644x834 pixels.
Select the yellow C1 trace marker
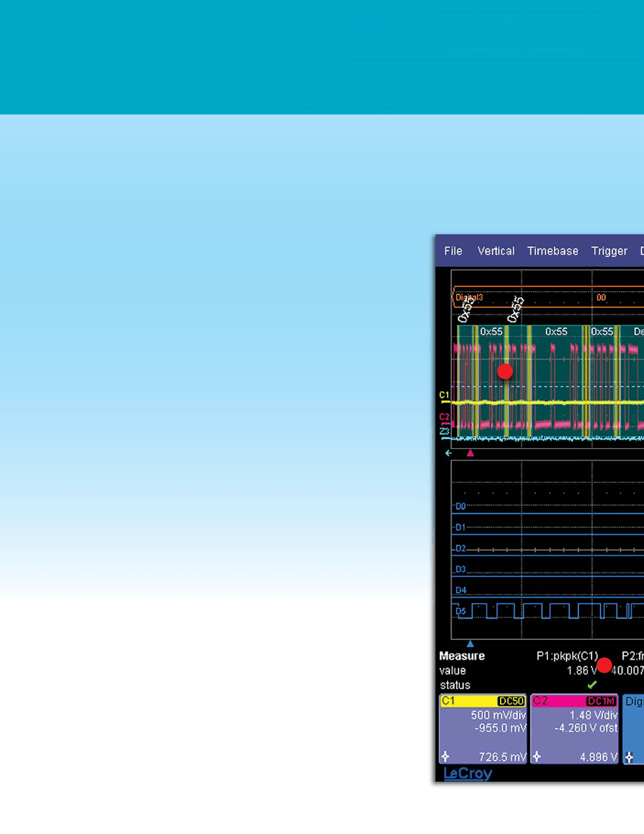444,395
